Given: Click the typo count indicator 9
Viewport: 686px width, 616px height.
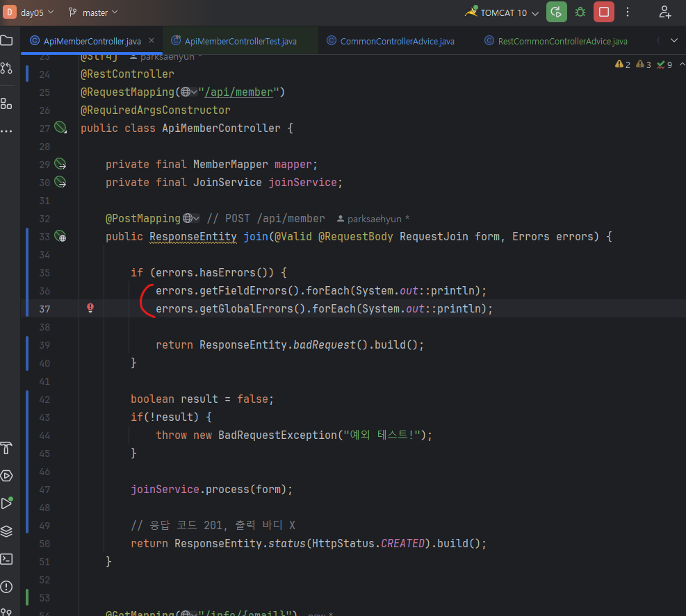Looking at the screenshot, I should [664, 65].
